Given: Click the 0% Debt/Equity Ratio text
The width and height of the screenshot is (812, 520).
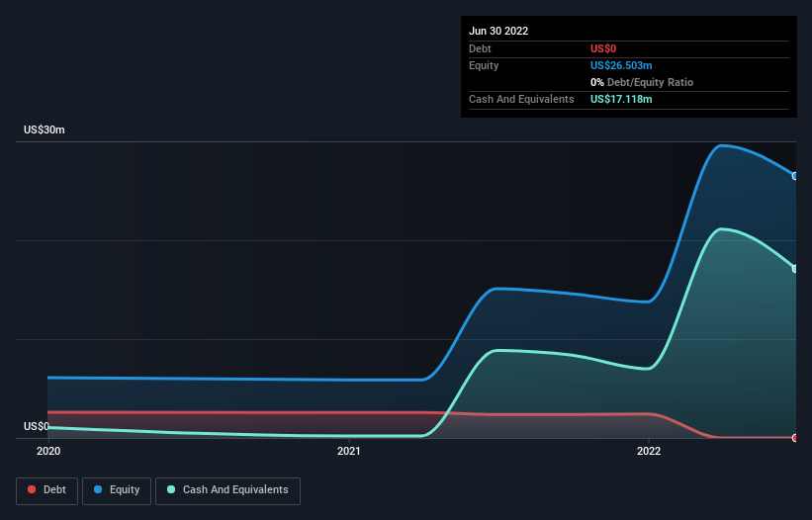Looking at the screenshot, I should [x=642, y=82].
